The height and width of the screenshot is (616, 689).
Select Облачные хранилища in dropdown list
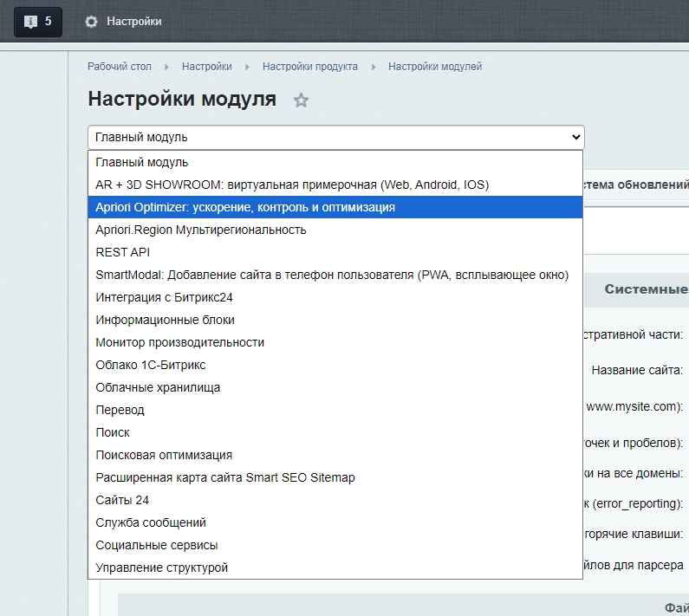(158, 387)
